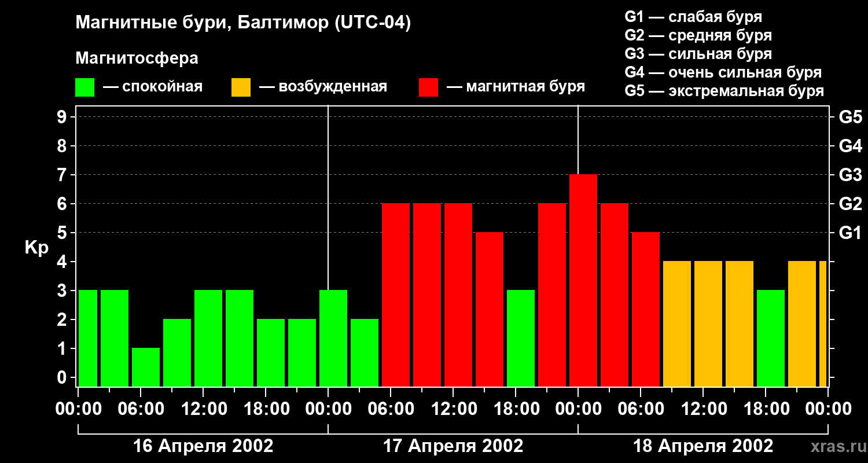Click the 18 Апреля 2002 date label
868x463 pixels.
pyautogui.click(x=703, y=446)
